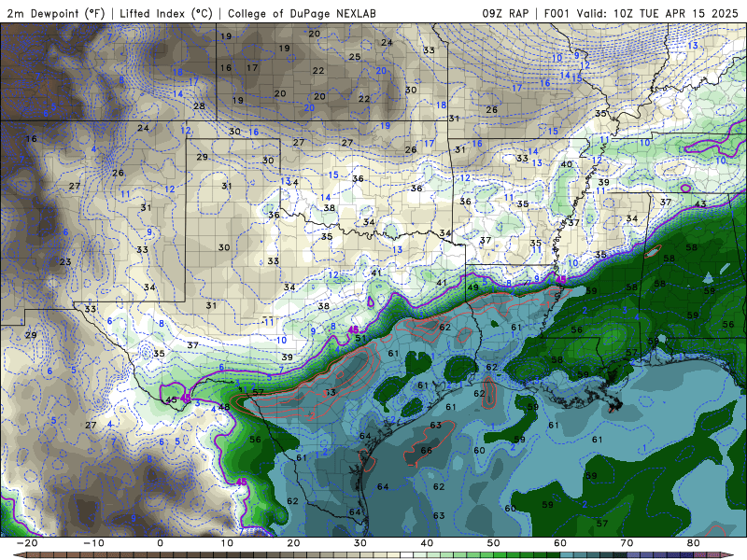Click the 50 label on the color scale
Image resolution: width=747 pixels, height=560 pixels.
tap(494, 543)
